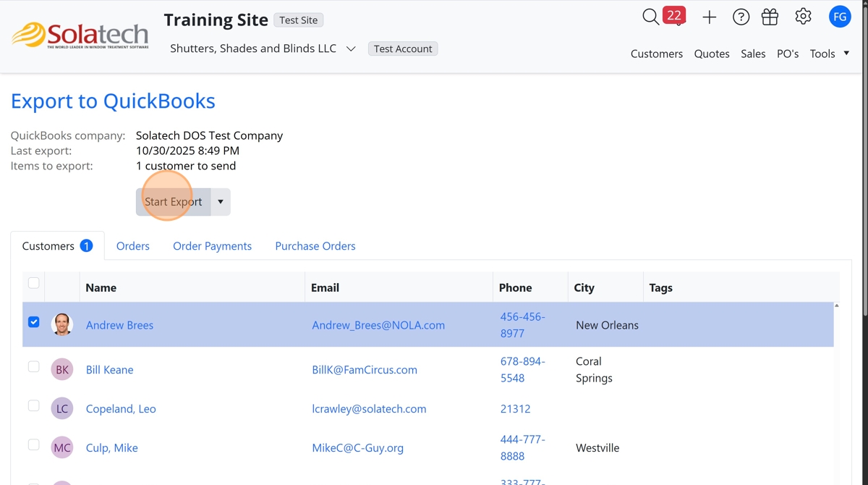Expand the Shutters, Shades and Blinds LLC chevron

351,49
